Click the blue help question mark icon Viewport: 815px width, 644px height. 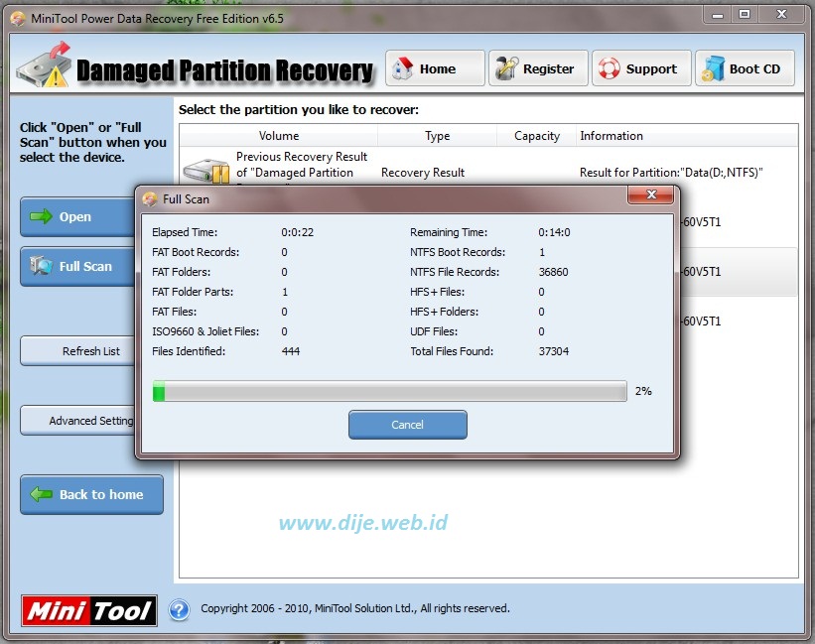(x=180, y=609)
